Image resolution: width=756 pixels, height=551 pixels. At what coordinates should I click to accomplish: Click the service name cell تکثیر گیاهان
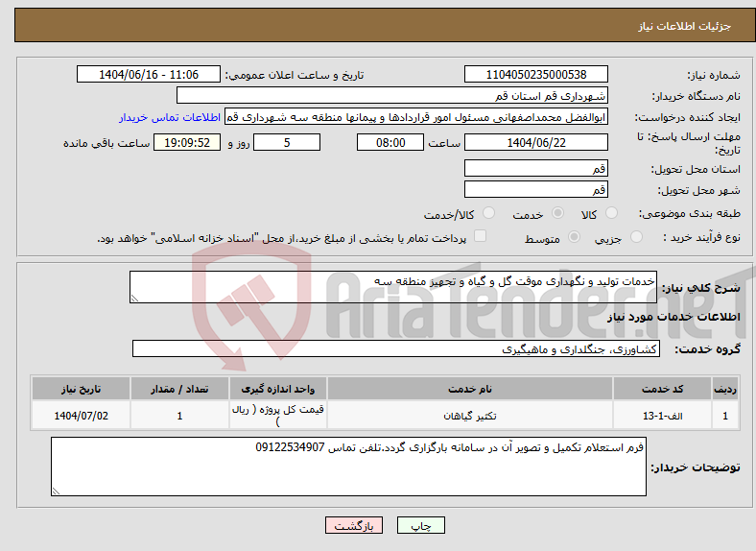[470, 416]
